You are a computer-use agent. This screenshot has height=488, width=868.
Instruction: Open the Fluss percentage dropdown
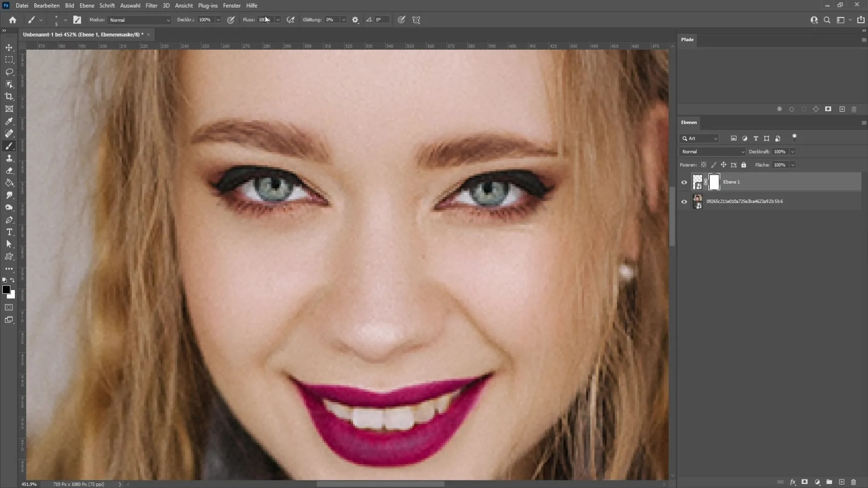click(278, 20)
